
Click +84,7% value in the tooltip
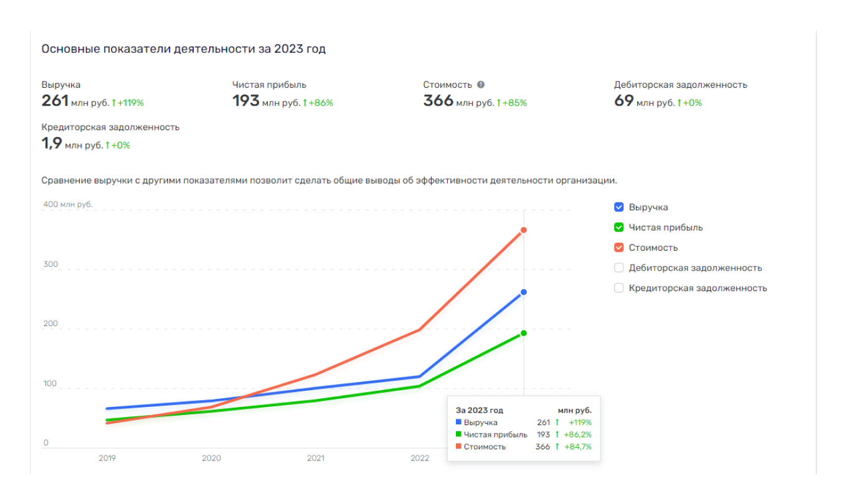pos(577,447)
